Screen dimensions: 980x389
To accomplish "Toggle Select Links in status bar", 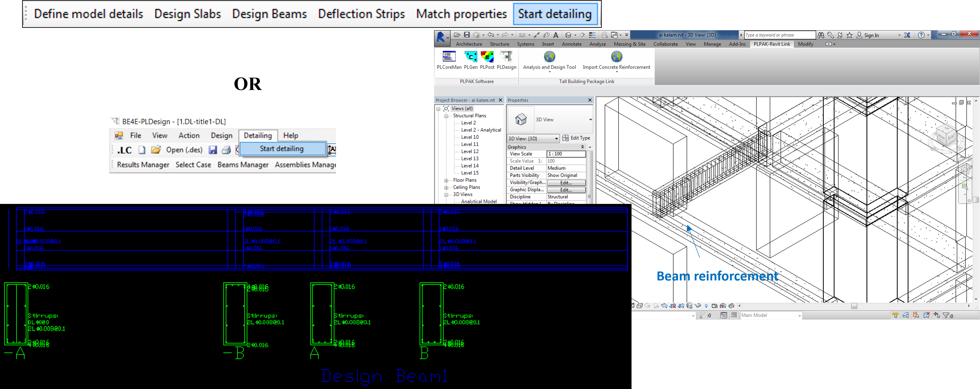I will coord(896,315).
